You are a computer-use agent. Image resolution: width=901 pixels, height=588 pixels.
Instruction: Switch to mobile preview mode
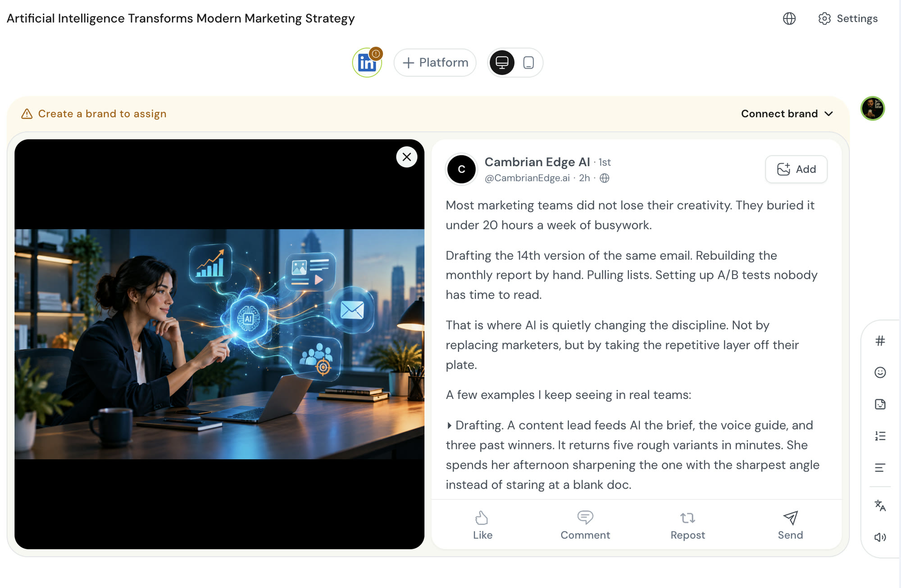point(528,63)
